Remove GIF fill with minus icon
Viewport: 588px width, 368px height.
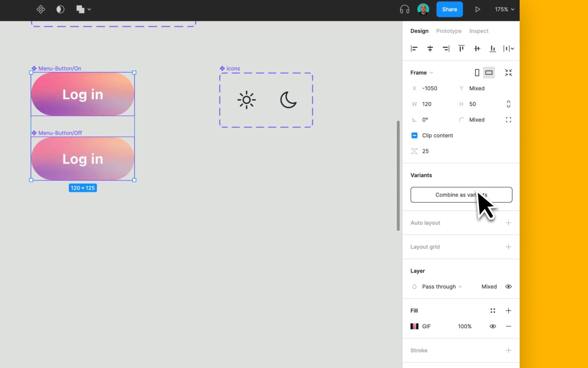click(508, 326)
